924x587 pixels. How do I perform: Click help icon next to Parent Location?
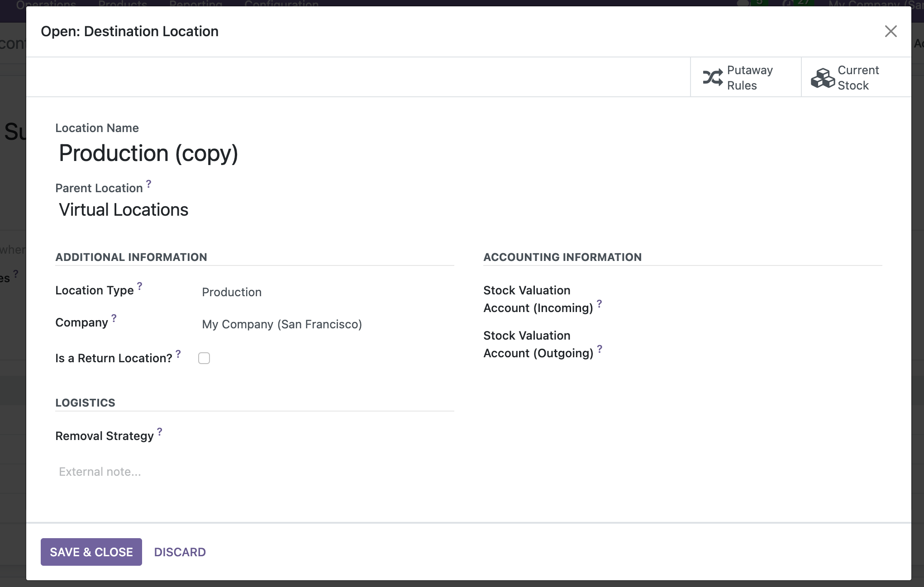coord(148,184)
